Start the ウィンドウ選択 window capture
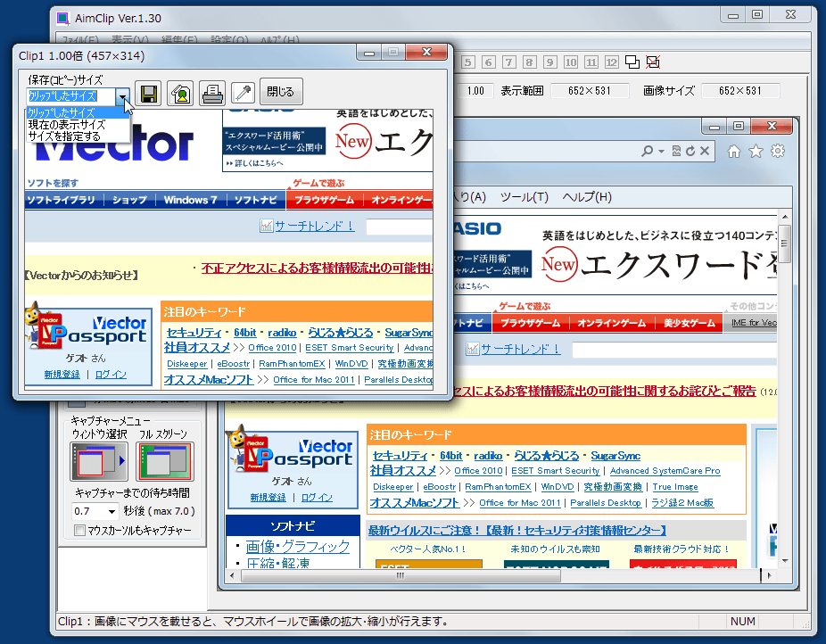The image size is (826, 644). coord(99,461)
